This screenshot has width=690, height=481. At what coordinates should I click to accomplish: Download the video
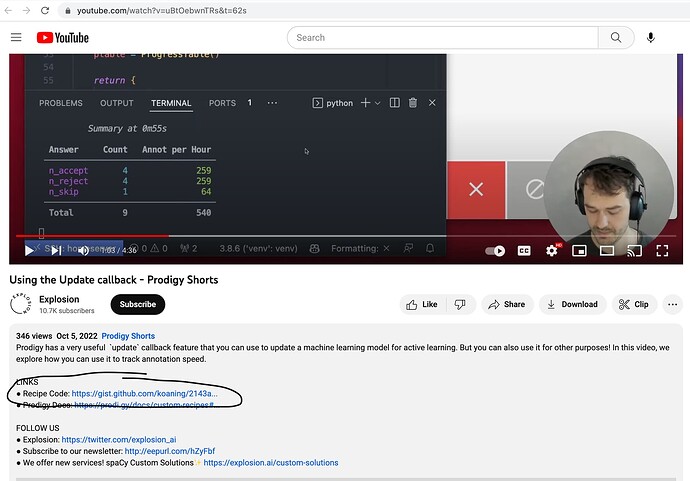click(x=573, y=305)
